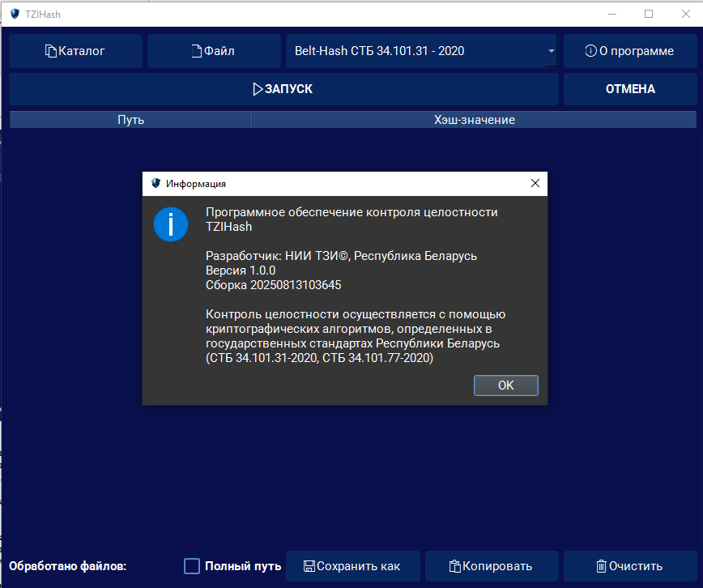
Task: Click the TZIHash shield icon in title bar
Action: [15, 14]
